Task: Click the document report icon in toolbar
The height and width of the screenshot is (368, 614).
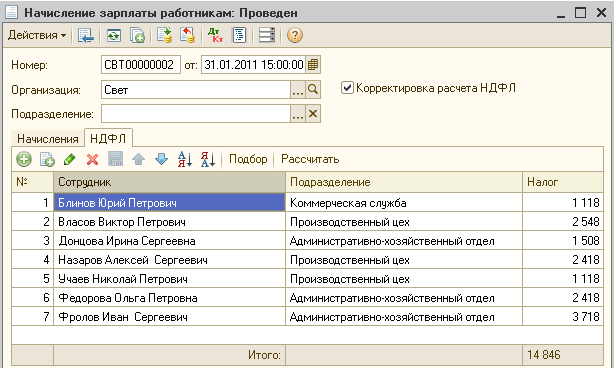Action: pyautogui.click(x=239, y=35)
